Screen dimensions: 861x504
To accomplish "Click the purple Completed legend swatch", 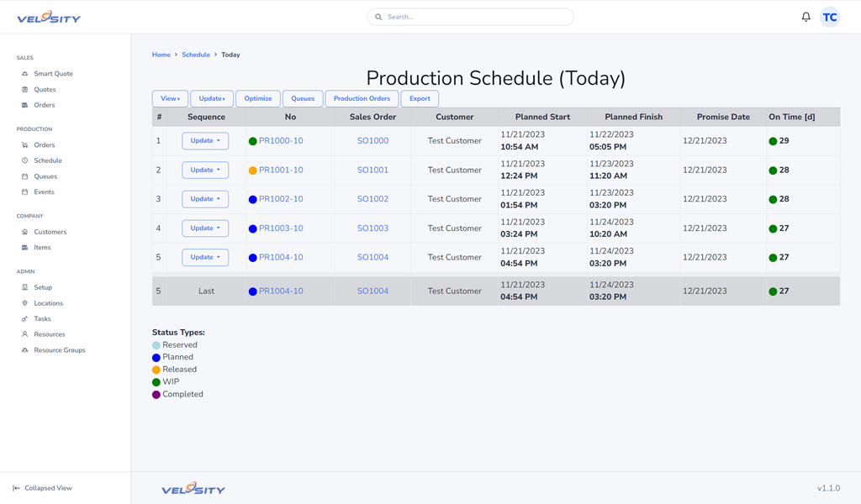I will pyautogui.click(x=156, y=395).
